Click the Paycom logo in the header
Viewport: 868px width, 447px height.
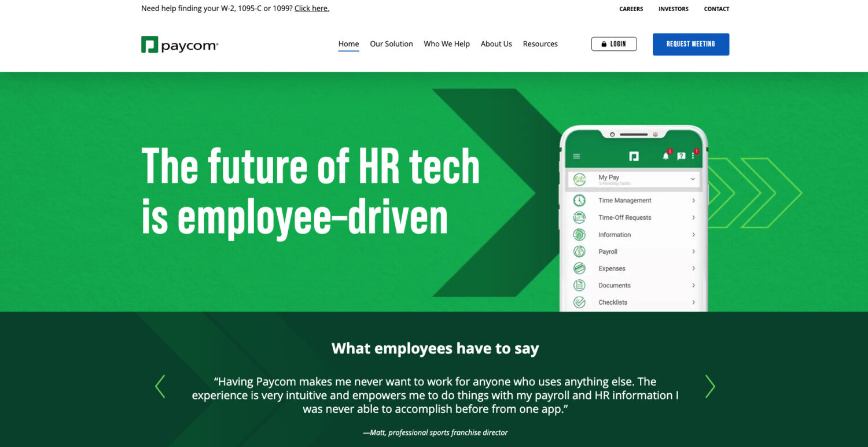click(x=179, y=45)
